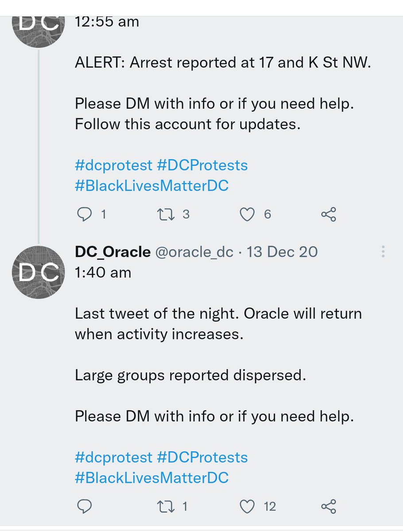Open the three-dot menu on the 1:40 am tweet
Screen dimensions: 403x532
click(x=383, y=251)
